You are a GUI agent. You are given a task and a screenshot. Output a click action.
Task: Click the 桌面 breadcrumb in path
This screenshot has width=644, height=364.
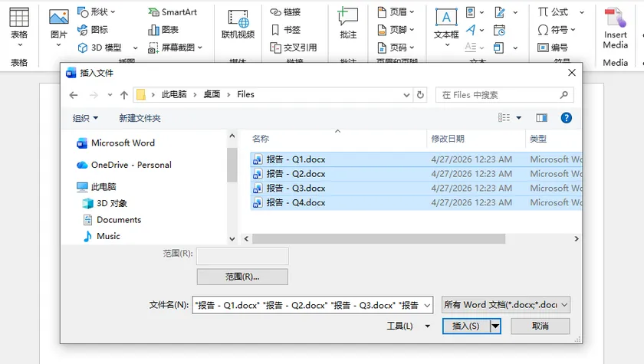212,94
